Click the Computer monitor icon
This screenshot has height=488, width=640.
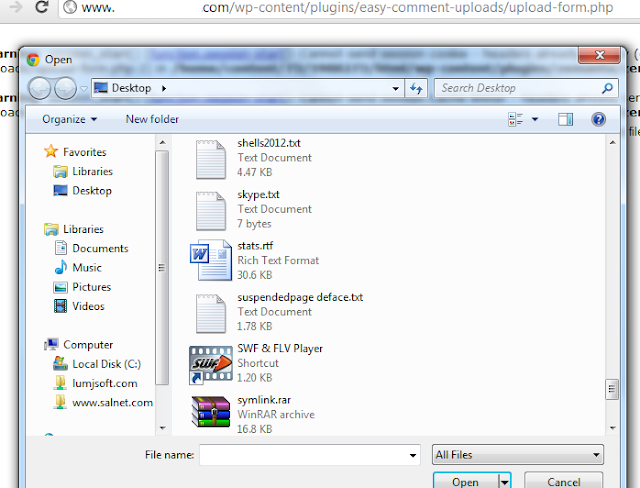[x=51, y=345]
